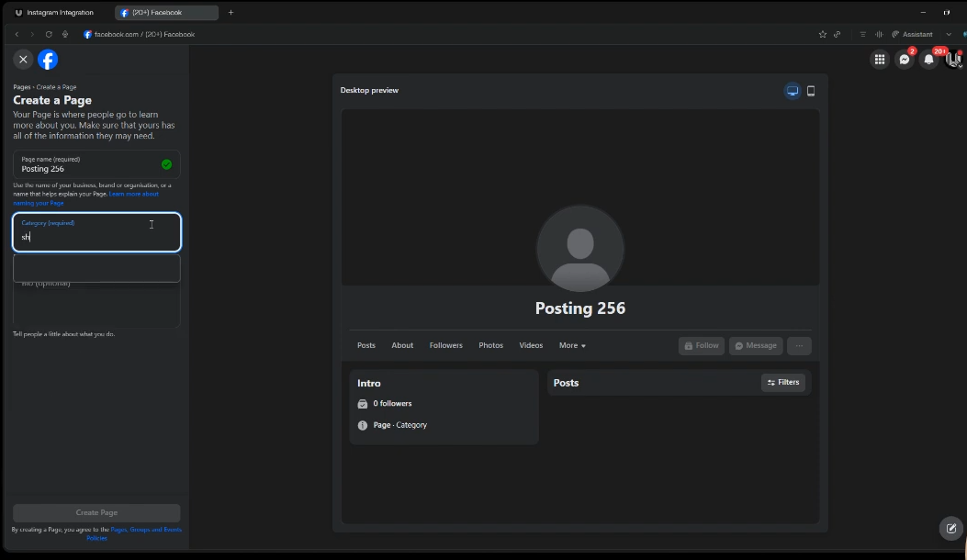Switch to mobile preview icon
Image resolution: width=967 pixels, height=560 pixels.
point(811,91)
